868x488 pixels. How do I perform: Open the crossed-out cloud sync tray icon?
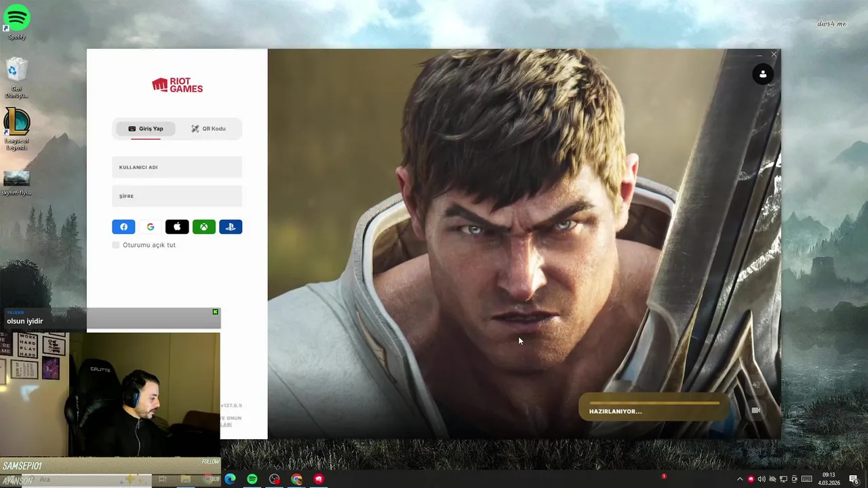tap(772, 479)
